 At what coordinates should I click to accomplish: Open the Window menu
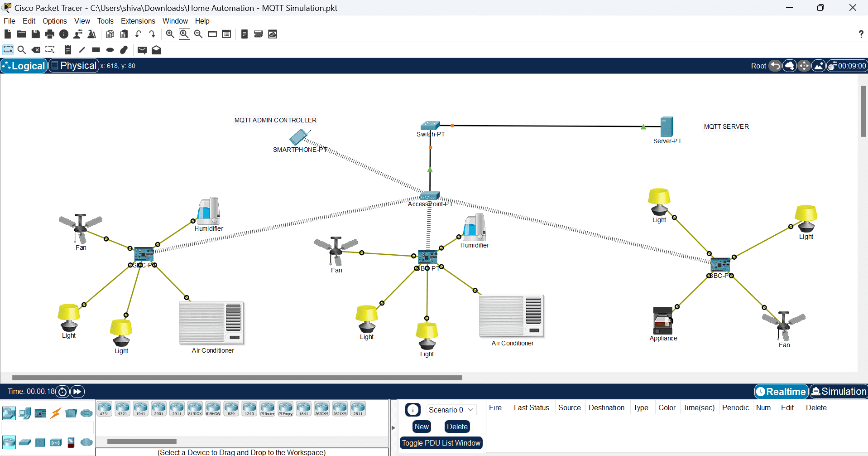coord(175,21)
